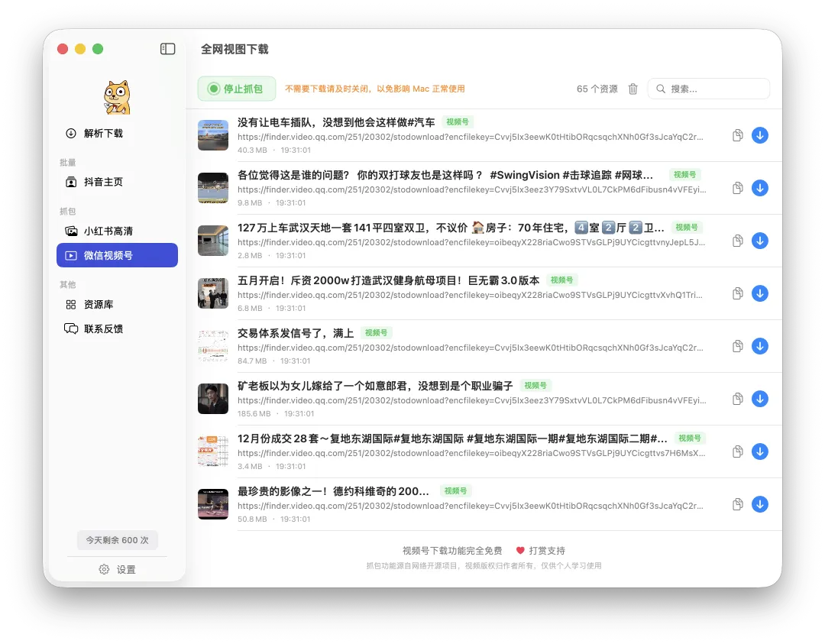Screen dimensions: 825x644
Task: Open thumbnail of 127万上车武汉天地 video
Action: 213,241
